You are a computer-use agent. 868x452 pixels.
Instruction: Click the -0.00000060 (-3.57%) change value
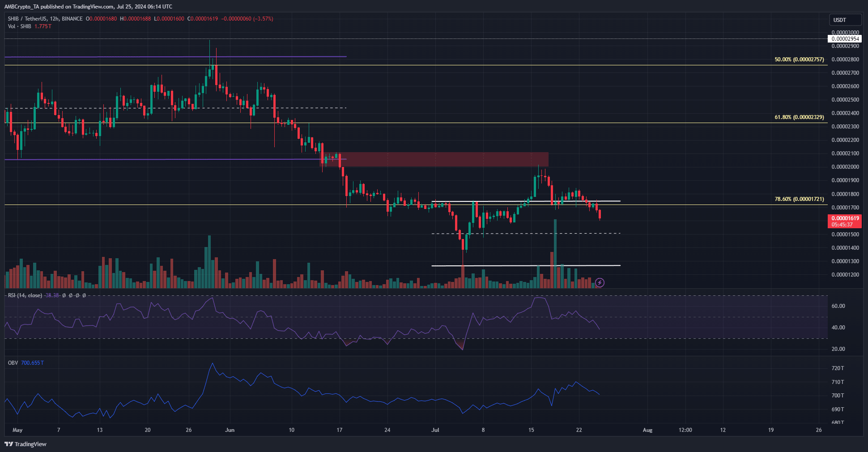(x=247, y=19)
